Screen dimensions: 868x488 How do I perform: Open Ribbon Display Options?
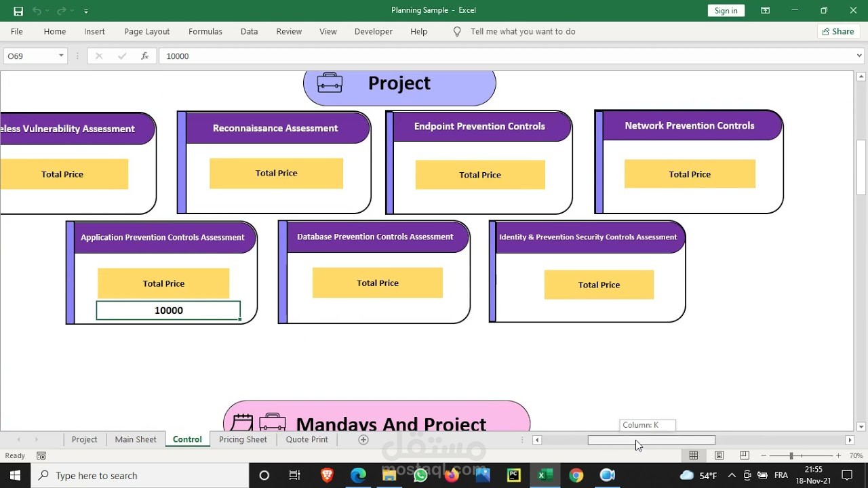point(766,10)
